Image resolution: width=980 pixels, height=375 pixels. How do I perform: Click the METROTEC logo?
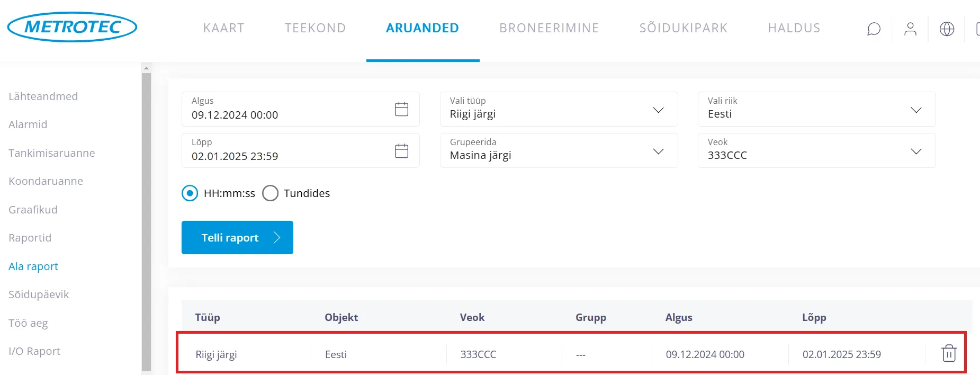tap(73, 27)
